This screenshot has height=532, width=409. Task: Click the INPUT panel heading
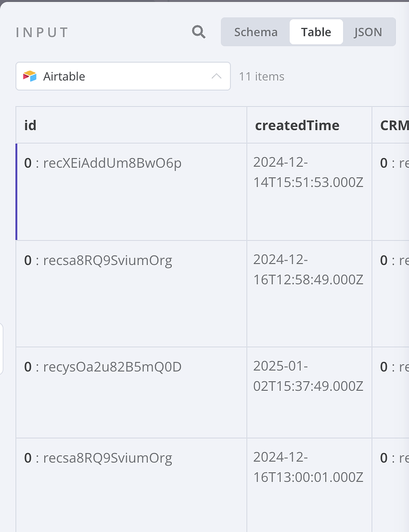(x=41, y=32)
